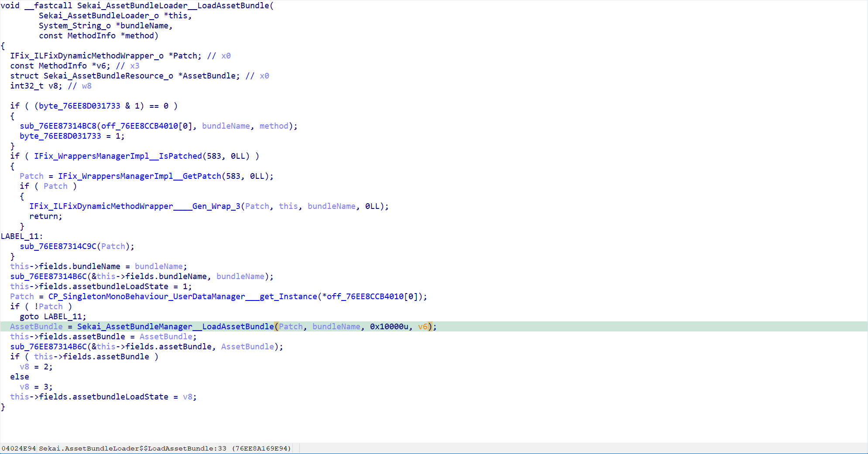Click the orange v6 argument on highlighted line
Viewport: 868px width, 454px height.
coord(423,327)
